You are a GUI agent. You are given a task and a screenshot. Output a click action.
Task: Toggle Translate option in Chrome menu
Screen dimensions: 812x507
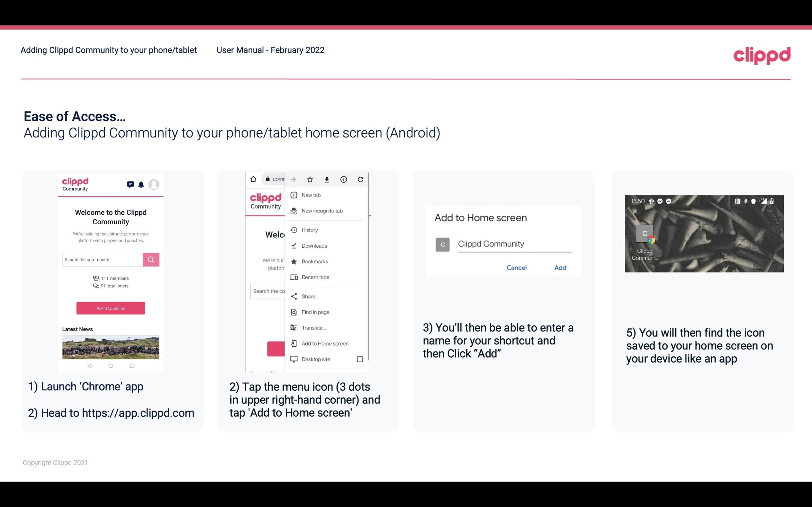(314, 328)
